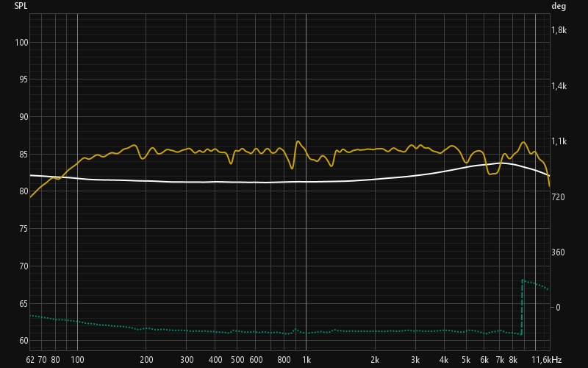Image resolution: width=588 pixels, height=368 pixels.
Task: Click the 600 frequency axis label
Action: [x=256, y=360]
